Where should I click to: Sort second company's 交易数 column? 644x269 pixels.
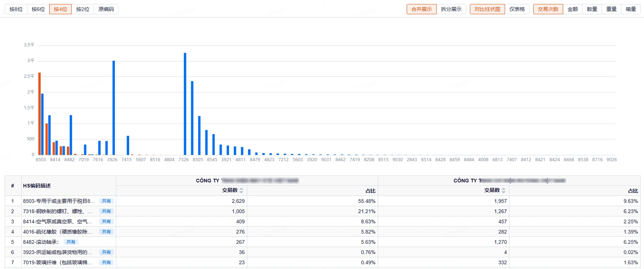pyautogui.click(x=503, y=191)
